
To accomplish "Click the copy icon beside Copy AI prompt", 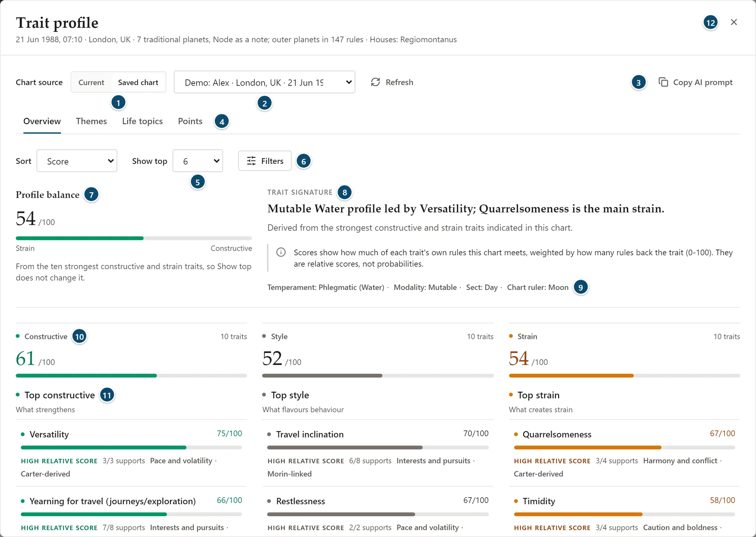I will 663,82.
